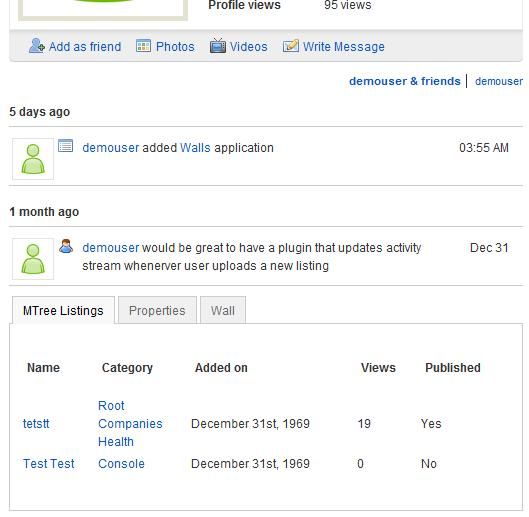Image resolution: width=529 pixels, height=517 pixels.
Task: Open demouser avatar in Walls activity
Action: [33, 159]
